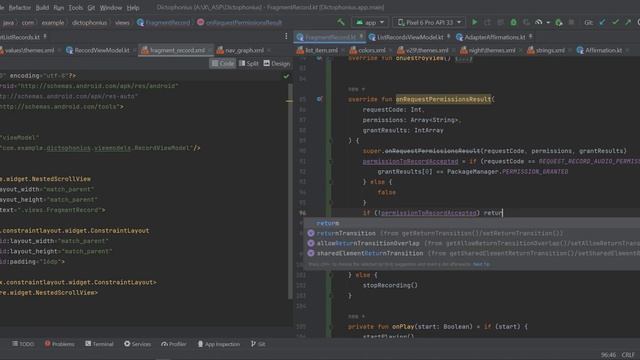Close the fragment_record.xml tab
640x360 pixels.
coord(210,50)
